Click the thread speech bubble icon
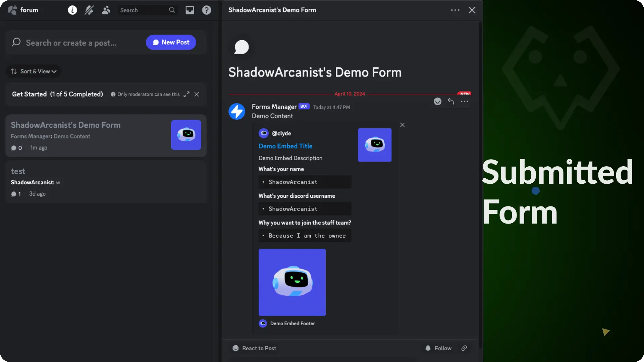Viewport: 644px width, 362px height. pyautogui.click(x=241, y=47)
